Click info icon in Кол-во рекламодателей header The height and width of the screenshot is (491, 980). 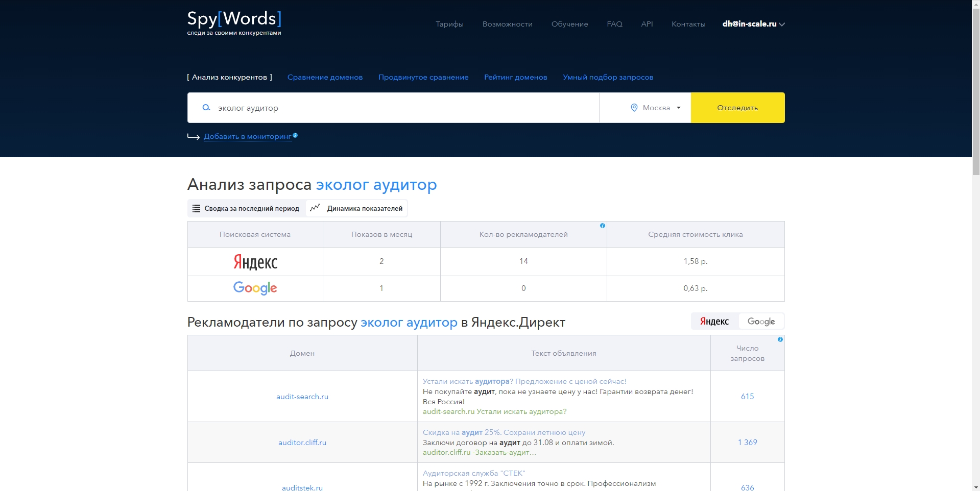(x=603, y=226)
